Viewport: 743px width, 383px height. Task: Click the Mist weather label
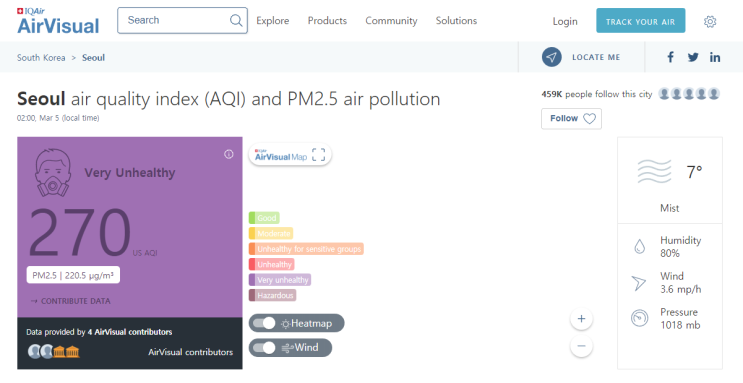(670, 208)
